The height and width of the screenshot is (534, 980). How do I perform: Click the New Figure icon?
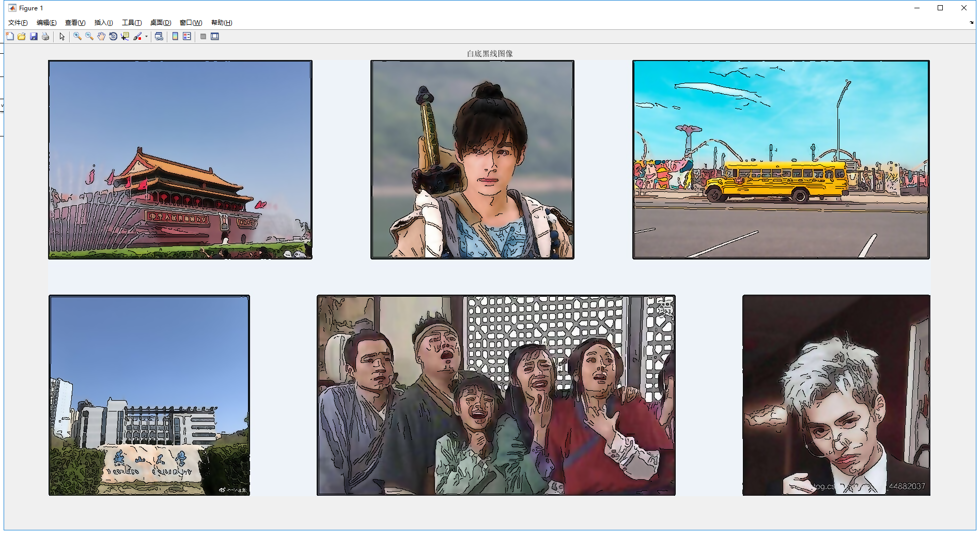pos(10,36)
